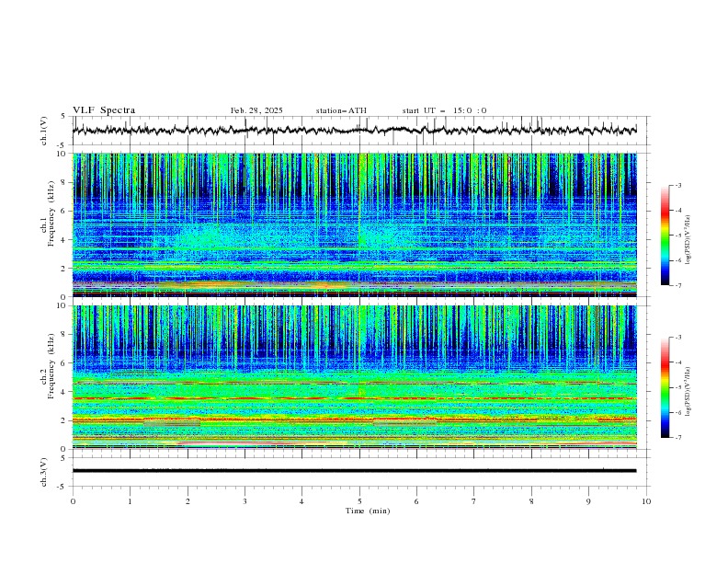
Task: Click inside the ch.1 spectrogram panel
Action: [x=355, y=224]
